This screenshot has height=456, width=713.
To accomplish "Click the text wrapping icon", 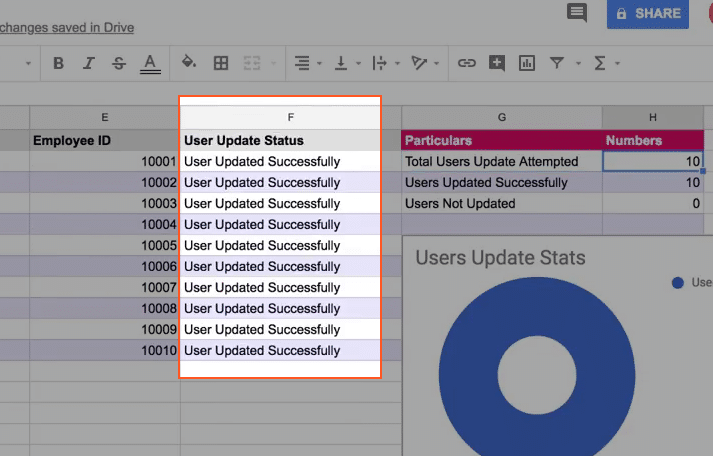I will (x=379, y=63).
